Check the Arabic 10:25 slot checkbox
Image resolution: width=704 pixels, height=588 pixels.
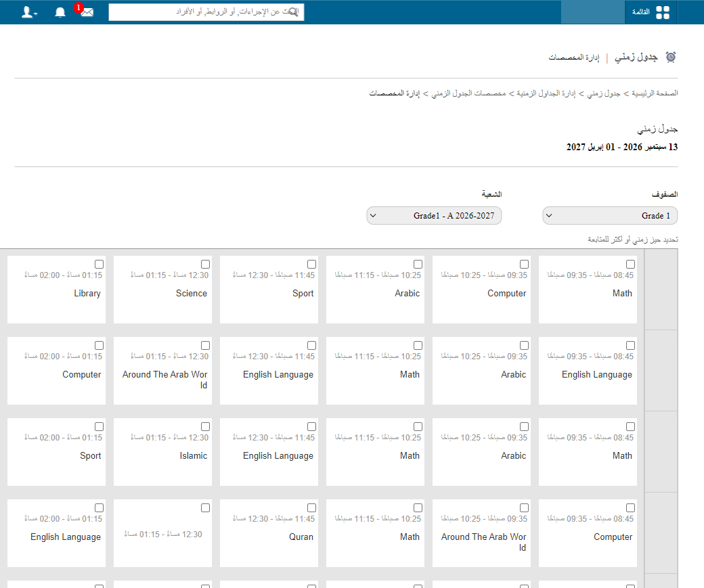pyautogui.click(x=418, y=265)
